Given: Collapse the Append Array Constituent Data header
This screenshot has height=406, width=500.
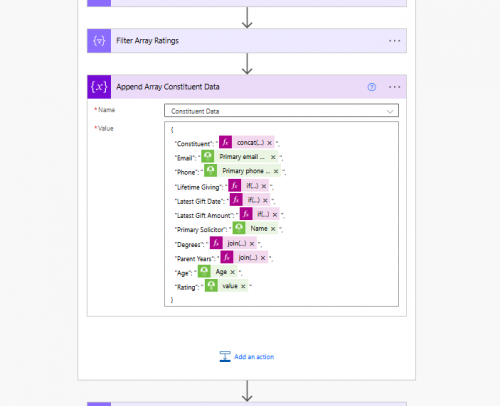Looking at the screenshot, I should click(247, 87).
